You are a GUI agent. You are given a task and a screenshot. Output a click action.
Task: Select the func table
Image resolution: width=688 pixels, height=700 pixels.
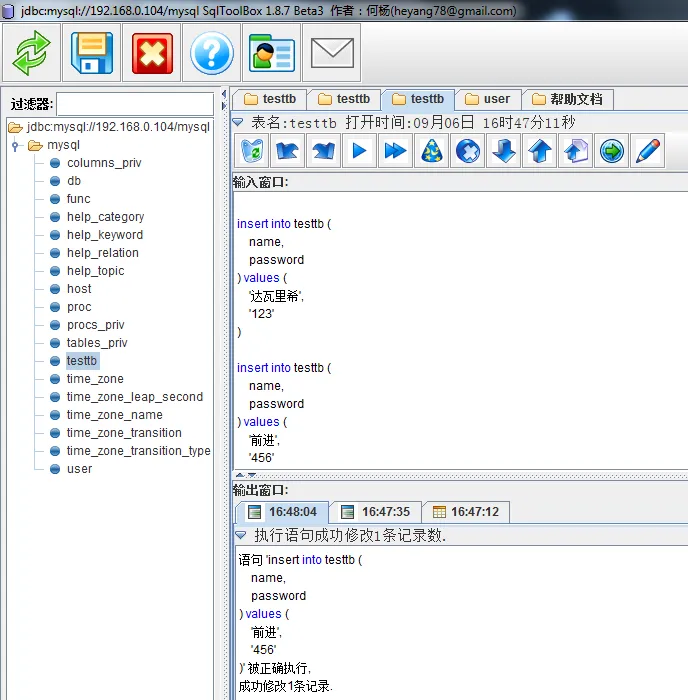click(x=79, y=199)
